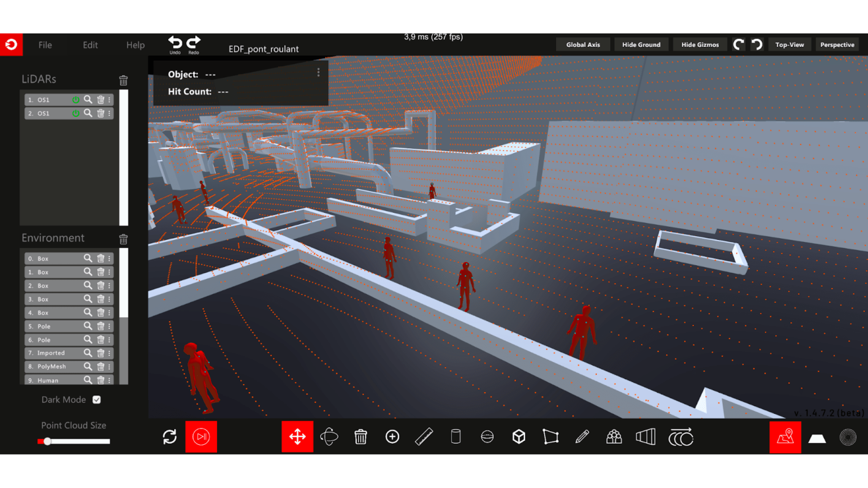Toggle power on first OS1 LiDAR
The image size is (868, 488).
click(76, 100)
